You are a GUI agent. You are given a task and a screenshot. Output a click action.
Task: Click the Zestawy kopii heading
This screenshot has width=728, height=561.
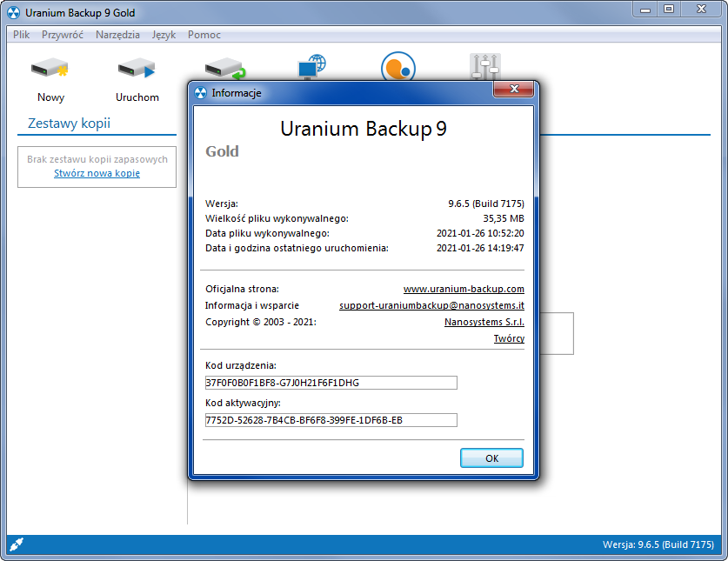click(x=70, y=123)
